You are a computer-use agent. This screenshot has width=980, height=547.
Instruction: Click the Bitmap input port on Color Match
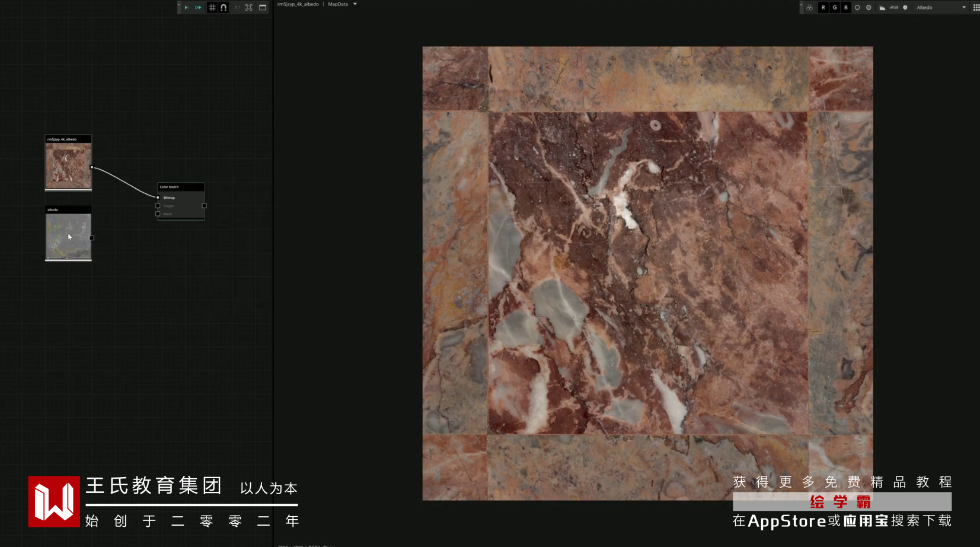(158, 198)
